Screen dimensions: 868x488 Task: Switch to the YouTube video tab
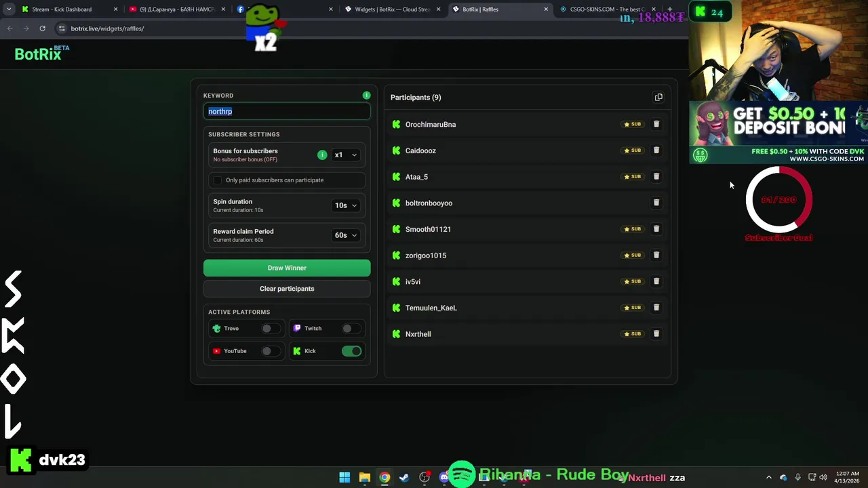[178, 9]
